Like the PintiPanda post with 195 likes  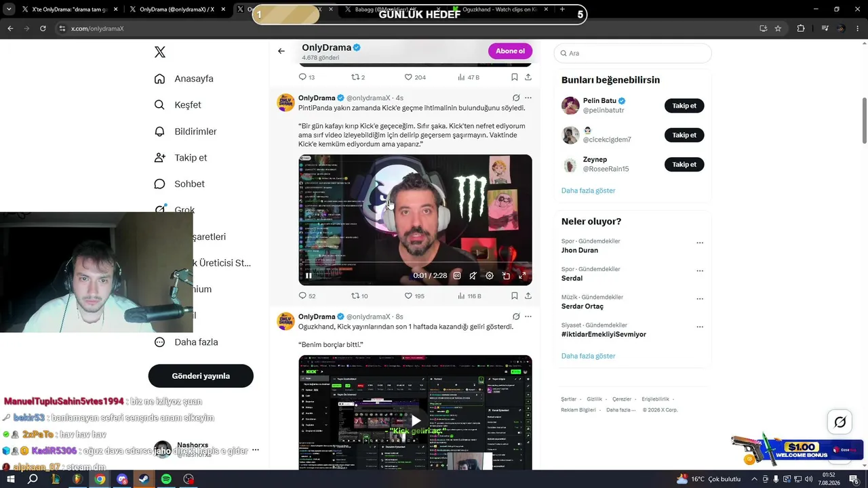[x=414, y=296]
